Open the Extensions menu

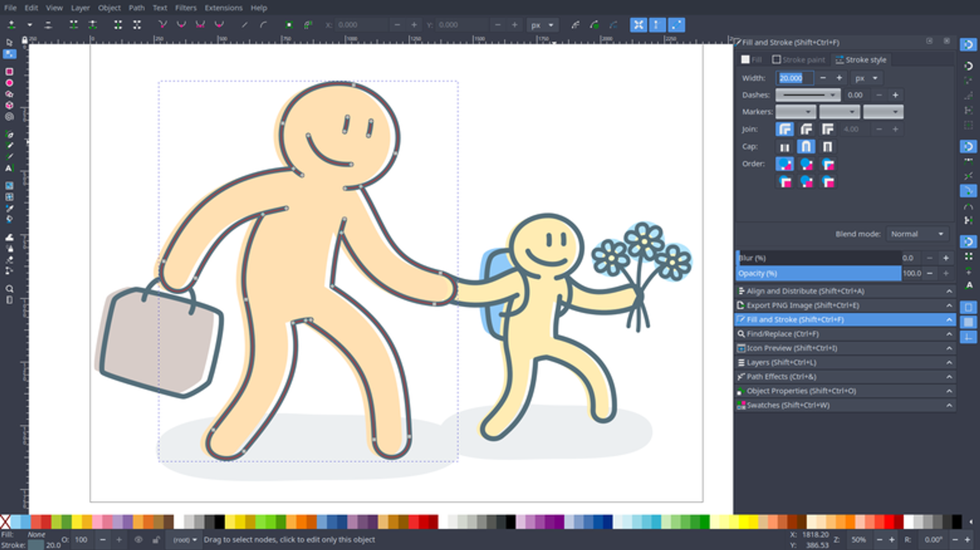(224, 8)
